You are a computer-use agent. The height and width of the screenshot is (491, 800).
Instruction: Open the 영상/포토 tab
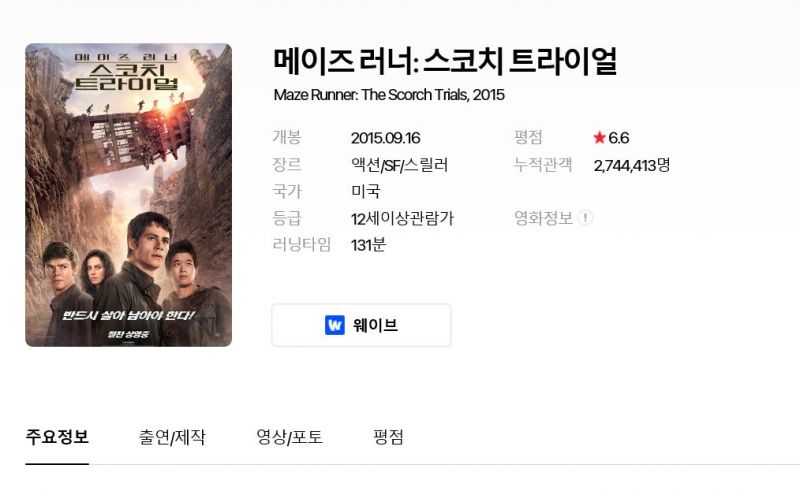pyautogui.click(x=289, y=437)
